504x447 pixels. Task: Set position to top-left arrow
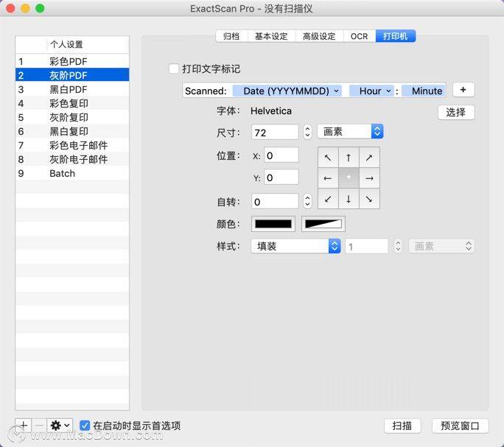[328, 158]
